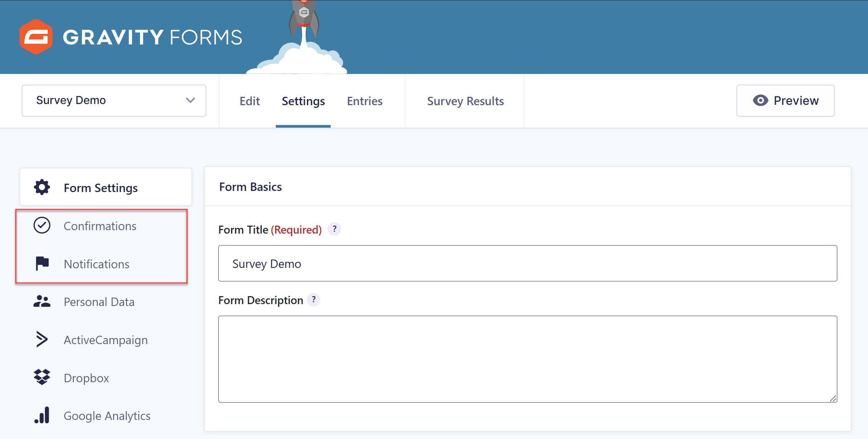Expand the form switcher chevron
Image resolution: width=868 pixels, height=439 pixels.
point(190,100)
